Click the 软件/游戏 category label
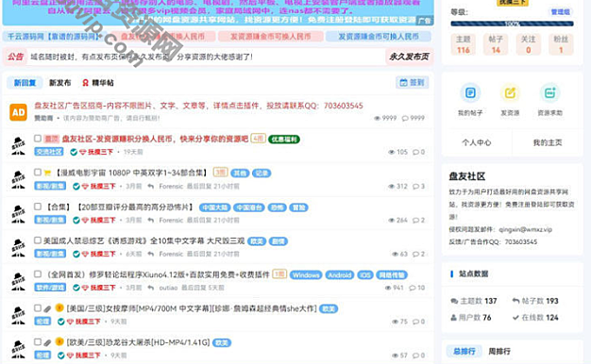 pyautogui.click(x=50, y=288)
